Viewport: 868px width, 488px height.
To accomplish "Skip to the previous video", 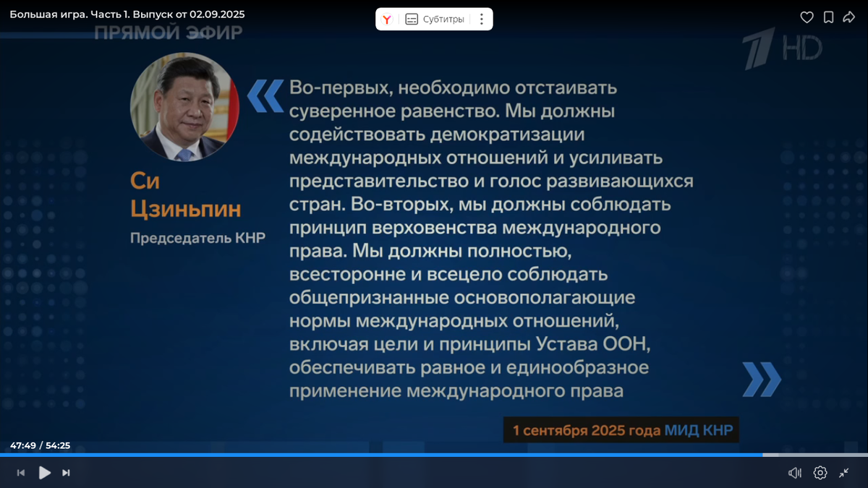I will [x=22, y=472].
